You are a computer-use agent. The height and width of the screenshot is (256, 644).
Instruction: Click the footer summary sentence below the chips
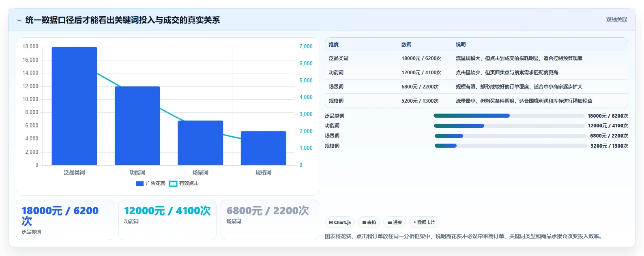tap(464, 236)
